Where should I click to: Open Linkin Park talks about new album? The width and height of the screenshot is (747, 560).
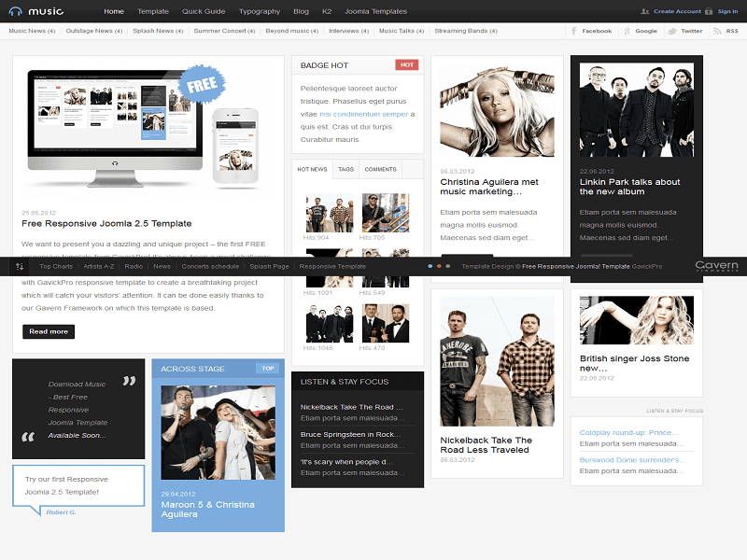click(x=629, y=187)
